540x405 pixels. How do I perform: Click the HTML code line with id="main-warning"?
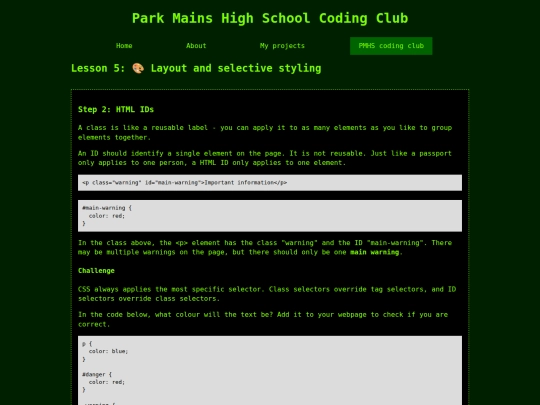tap(270, 183)
